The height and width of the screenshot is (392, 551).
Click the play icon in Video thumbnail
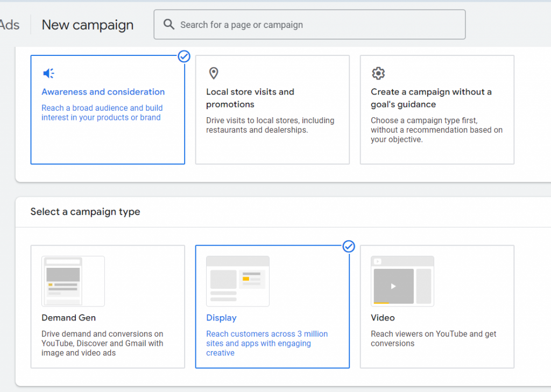393,286
